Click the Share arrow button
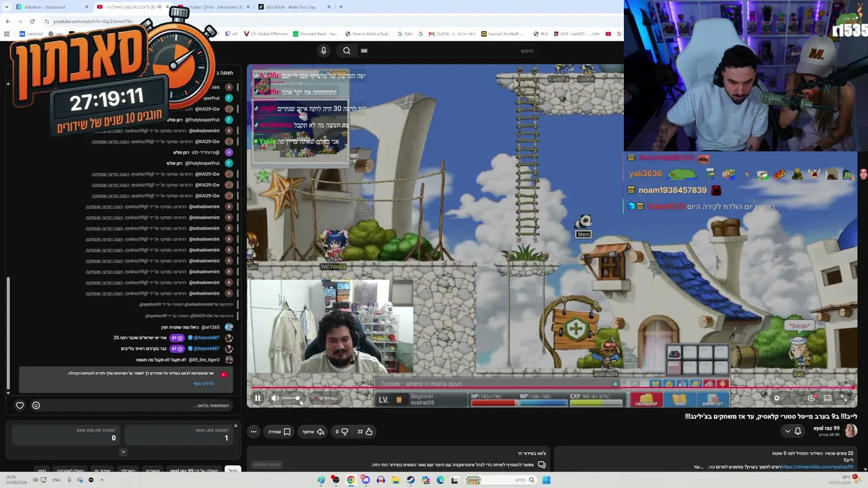Image resolution: width=868 pixels, height=488 pixels. tap(313, 431)
